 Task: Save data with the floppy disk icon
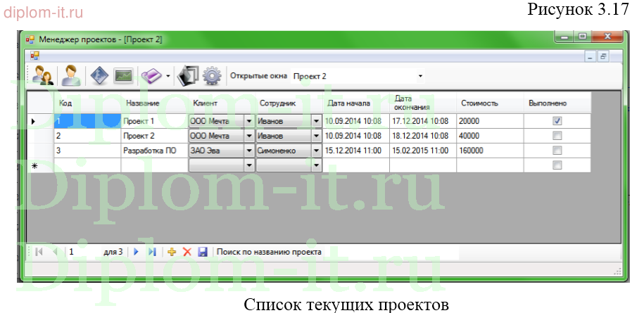point(203,252)
